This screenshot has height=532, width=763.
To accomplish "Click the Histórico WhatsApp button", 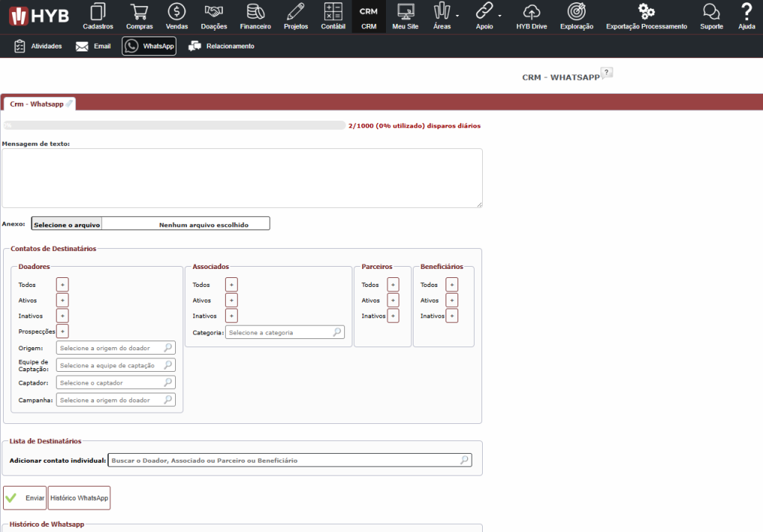I will coord(79,498).
